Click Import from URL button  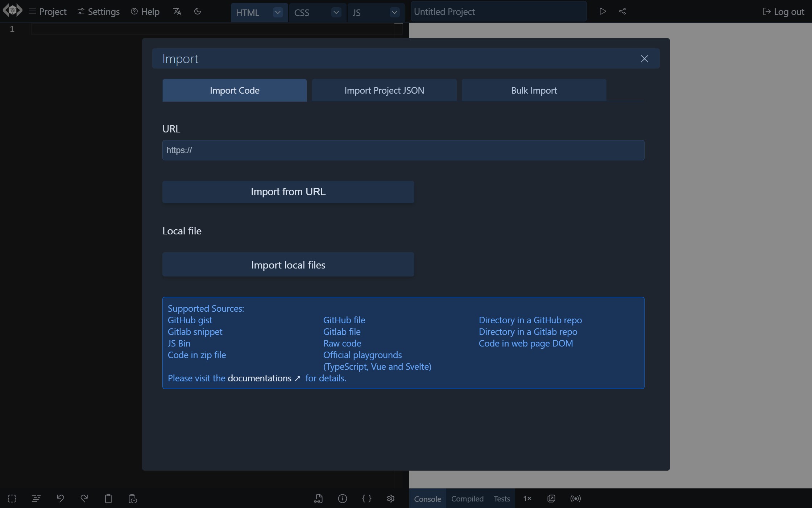(288, 191)
